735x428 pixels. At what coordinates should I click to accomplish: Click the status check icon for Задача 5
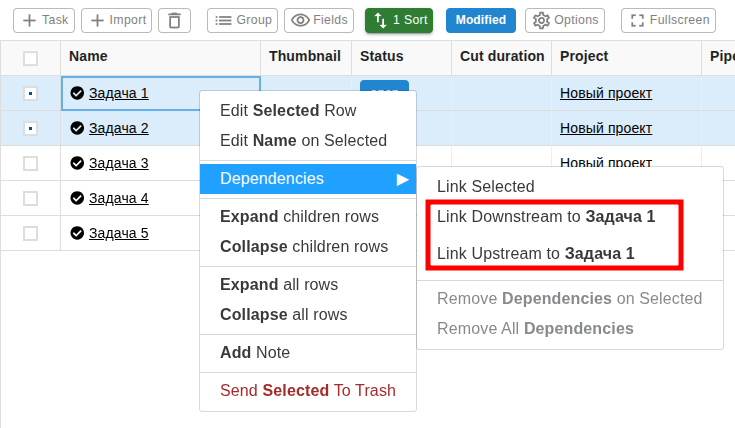click(77, 233)
